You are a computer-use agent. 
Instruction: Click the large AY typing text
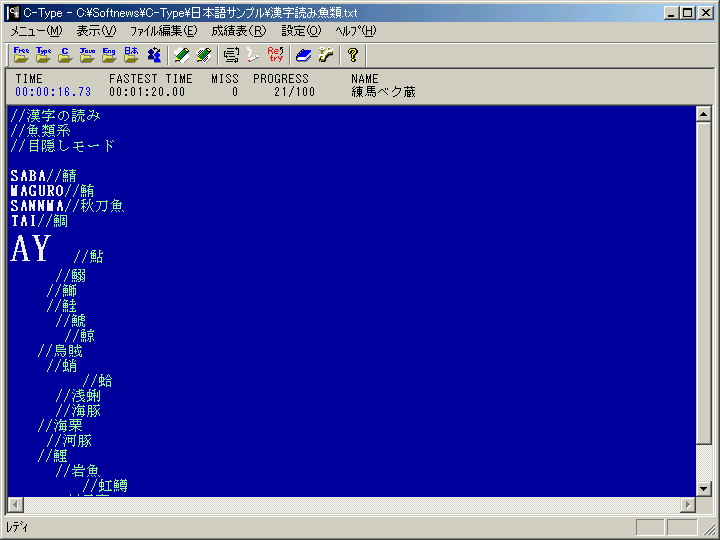point(30,248)
